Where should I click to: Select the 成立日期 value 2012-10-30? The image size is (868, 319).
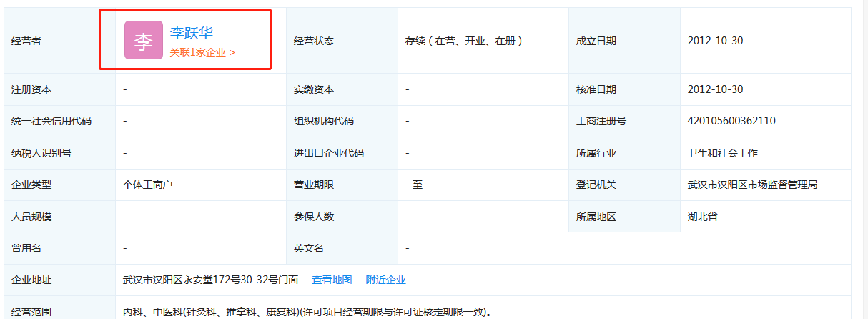[715, 41]
